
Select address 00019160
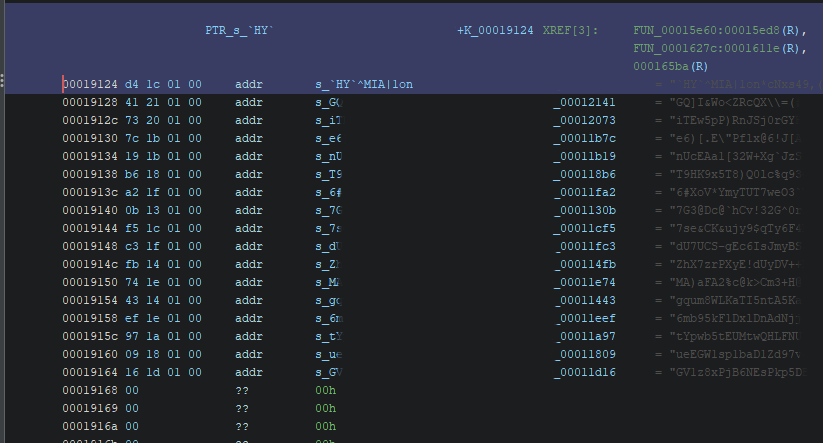click(x=90, y=354)
